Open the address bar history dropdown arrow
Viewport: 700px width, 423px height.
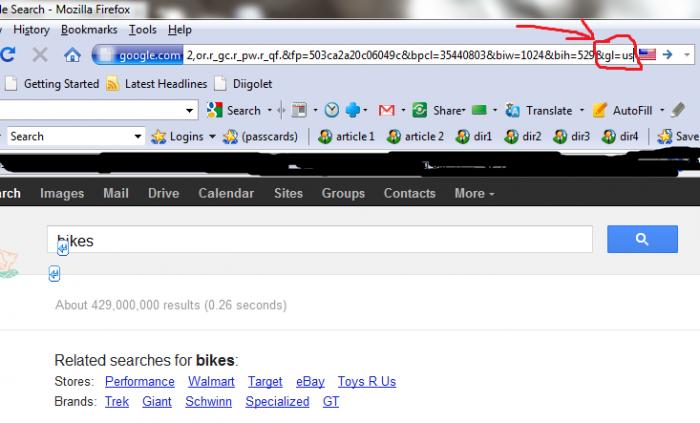687,55
